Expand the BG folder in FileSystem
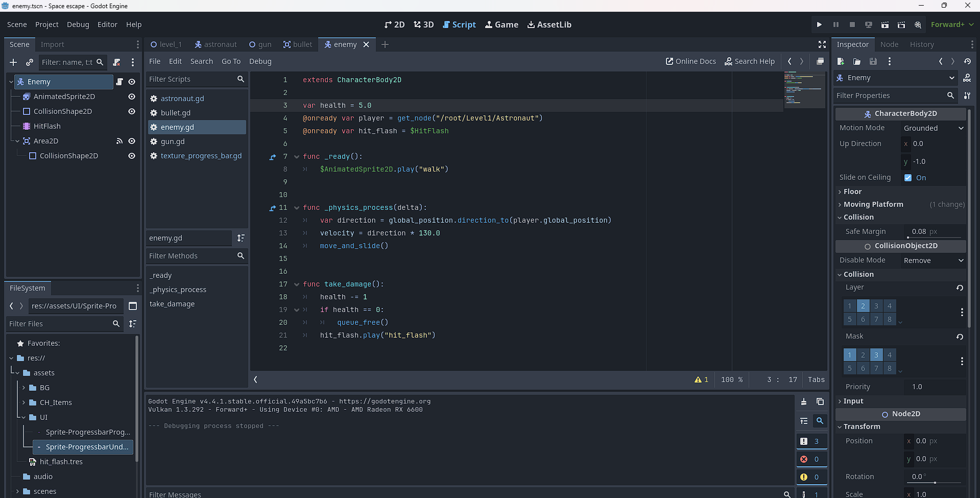980x498 pixels. click(23, 388)
